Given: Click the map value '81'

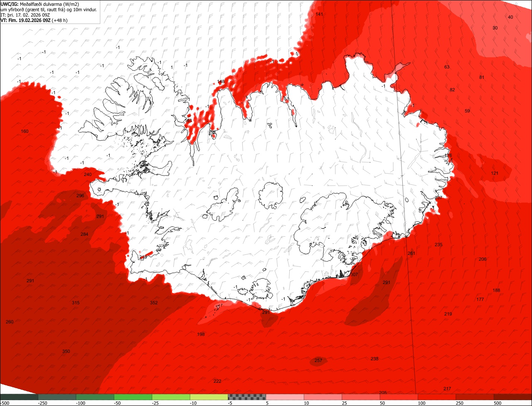Looking at the screenshot, I should [x=482, y=77].
